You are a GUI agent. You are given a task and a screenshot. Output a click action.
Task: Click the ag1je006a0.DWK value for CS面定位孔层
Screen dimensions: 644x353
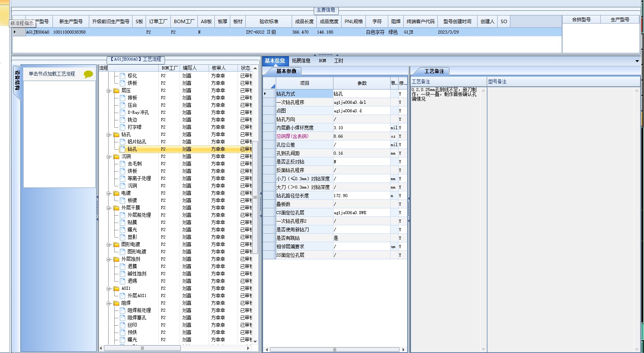(362, 213)
